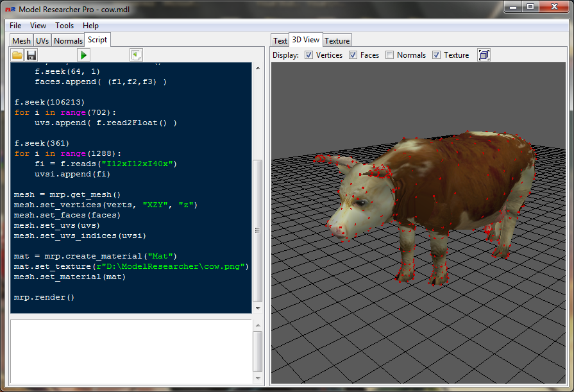This screenshot has height=392, width=574.
Task: Click the 'mesh.set_vertices' script line
Action: tap(105, 205)
